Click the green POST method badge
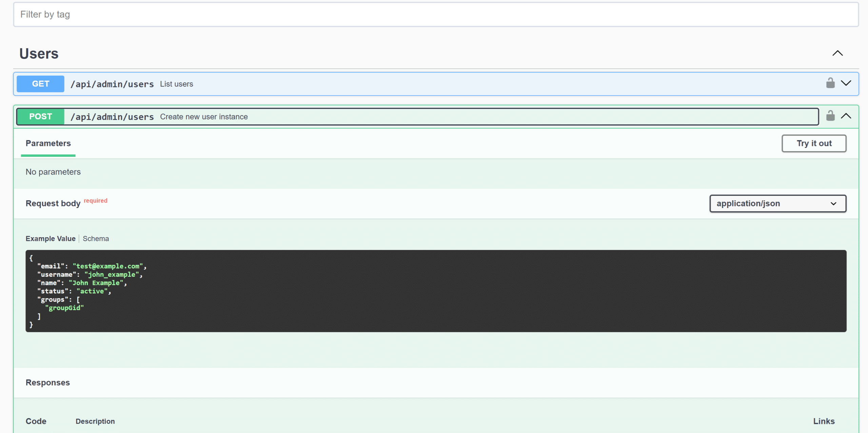 pos(40,117)
